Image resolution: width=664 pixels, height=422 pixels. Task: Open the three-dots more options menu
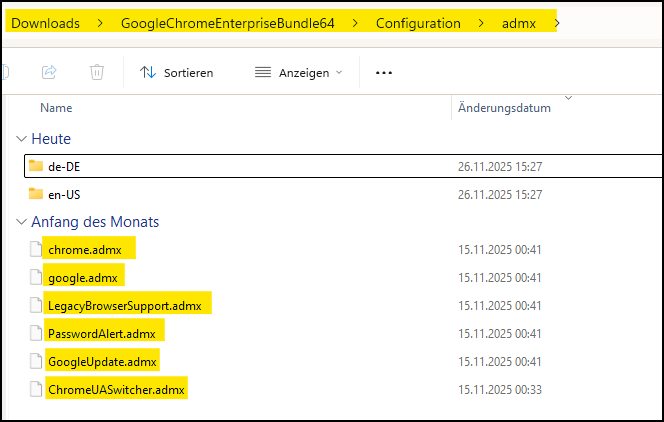pos(384,73)
